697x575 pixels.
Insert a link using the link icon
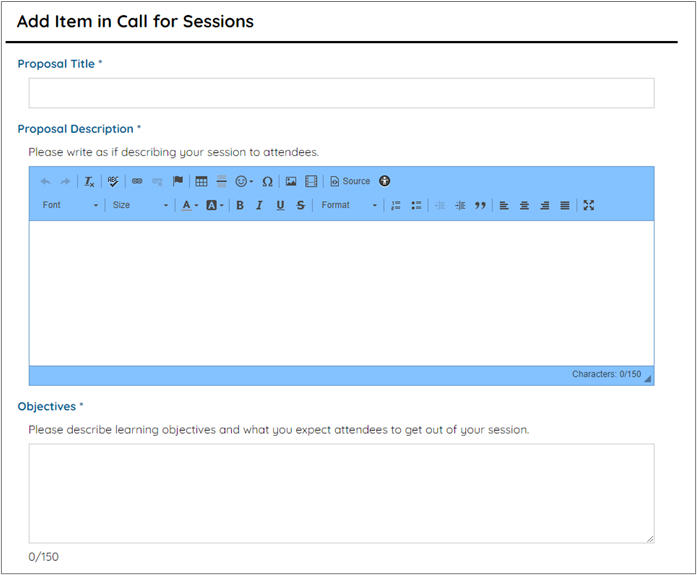tap(137, 182)
